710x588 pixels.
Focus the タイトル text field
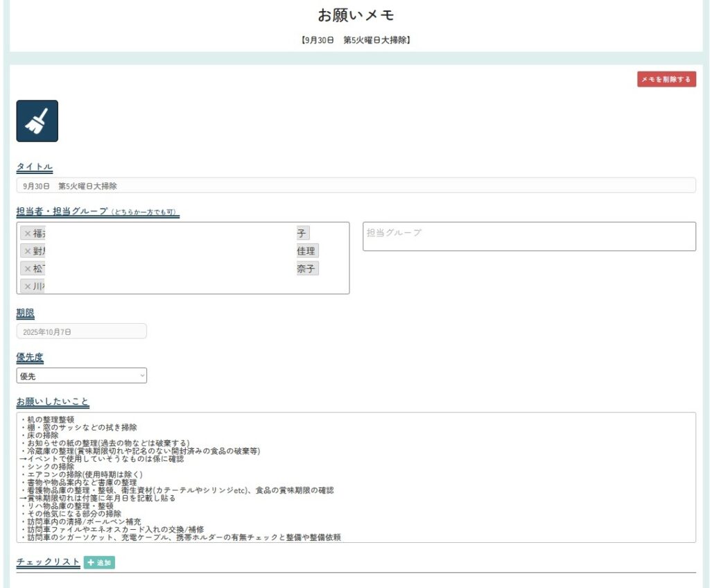(356, 186)
